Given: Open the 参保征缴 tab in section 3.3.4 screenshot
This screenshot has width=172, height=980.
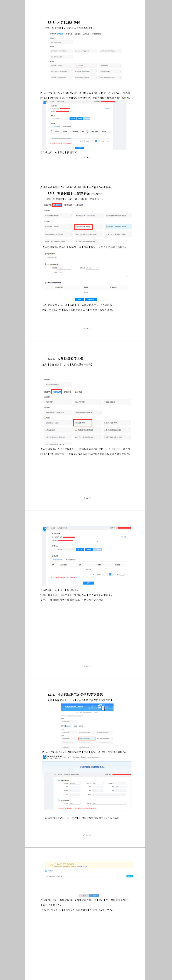Looking at the screenshot, I should coord(57,391).
